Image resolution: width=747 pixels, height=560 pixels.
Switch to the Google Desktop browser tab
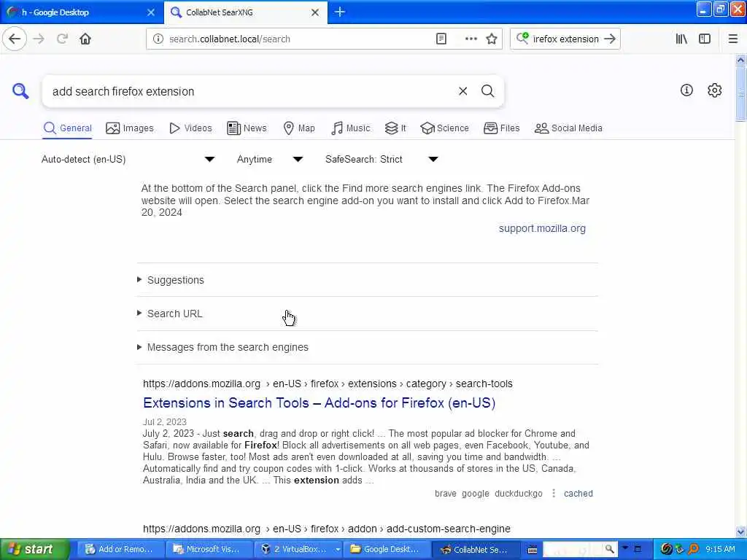[x=81, y=12]
